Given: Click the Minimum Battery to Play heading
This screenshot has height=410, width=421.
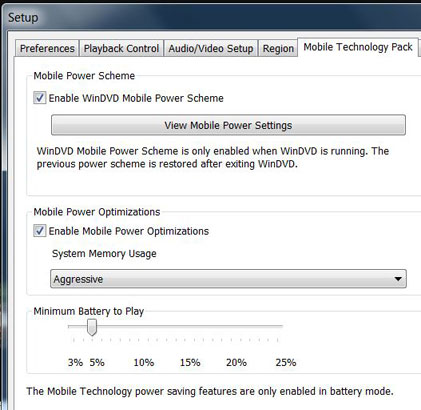Looking at the screenshot, I should [89, 311].
